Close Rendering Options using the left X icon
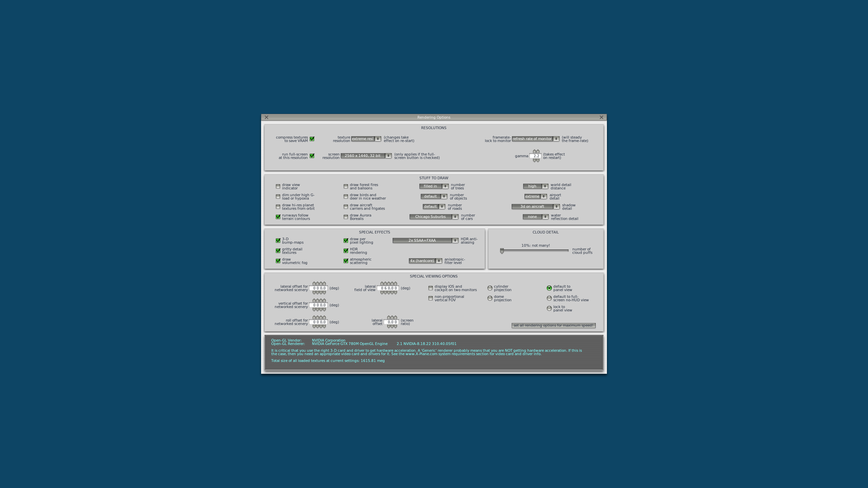This screenshot has height=488, width=868. (267, 117)
